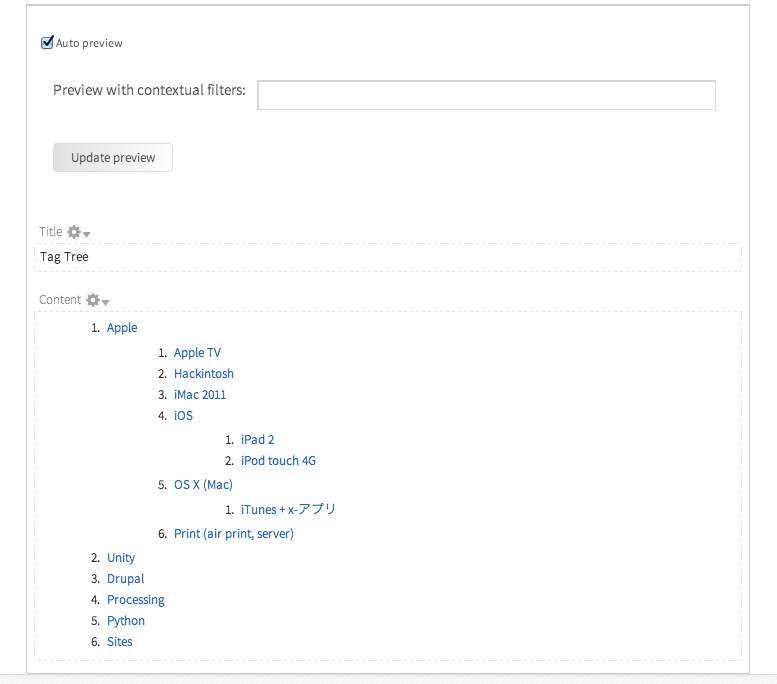The height and width of the screenshot is (684, 777).
Task: Open the Unity tag link
Action: [x=121, y=558]
